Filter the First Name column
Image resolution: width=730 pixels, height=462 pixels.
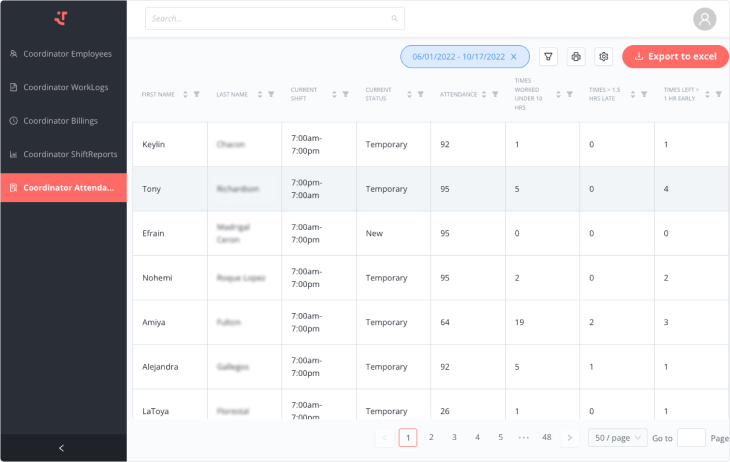[x=196, y=95]
